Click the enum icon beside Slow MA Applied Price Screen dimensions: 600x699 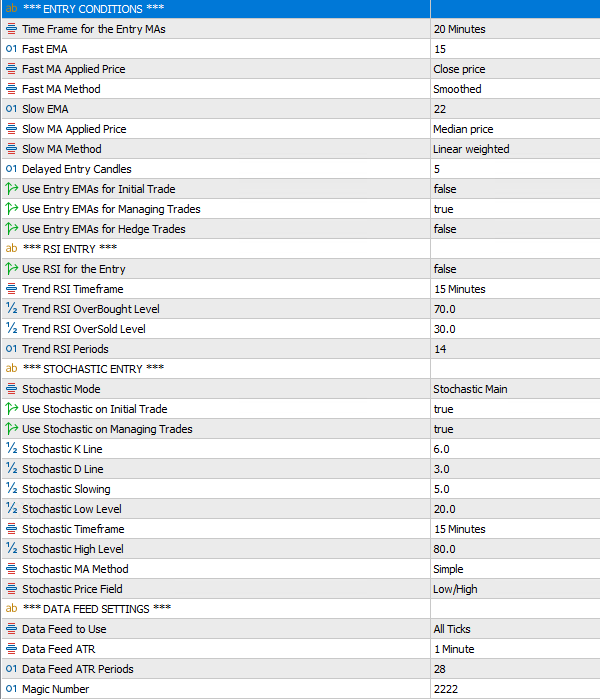tap(11, 129)
